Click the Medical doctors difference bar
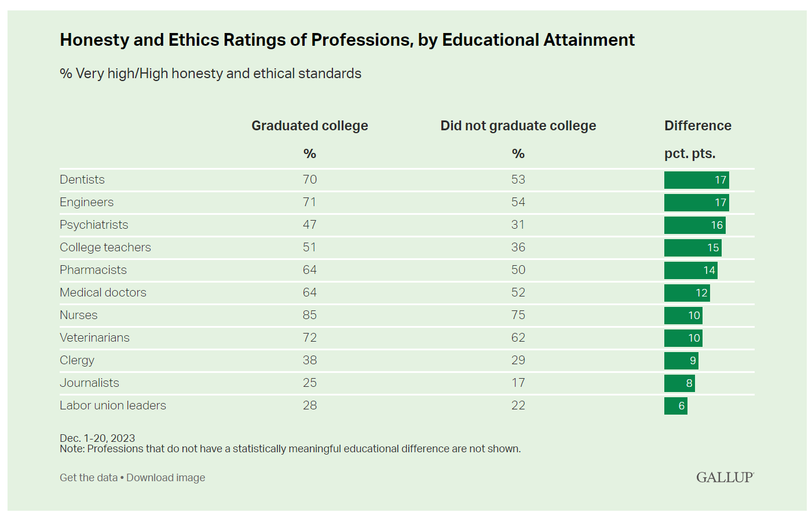 pos(687,293)
